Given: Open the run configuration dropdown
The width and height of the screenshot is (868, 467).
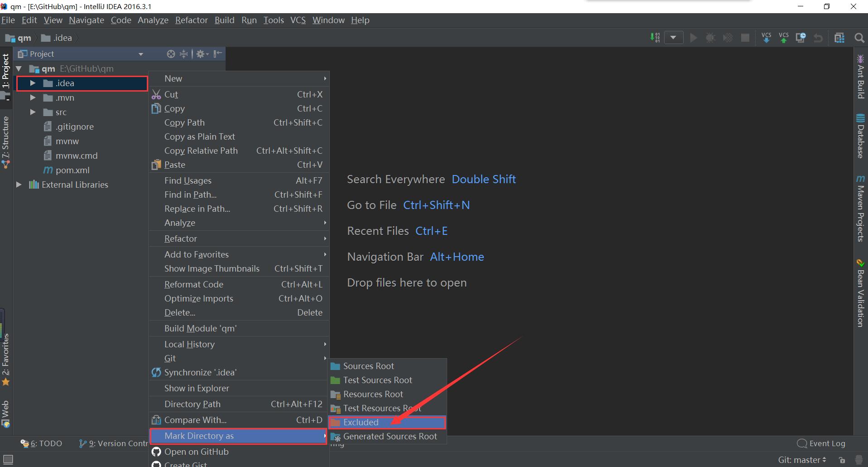Looking at the screenshot, I should point(673,38).
